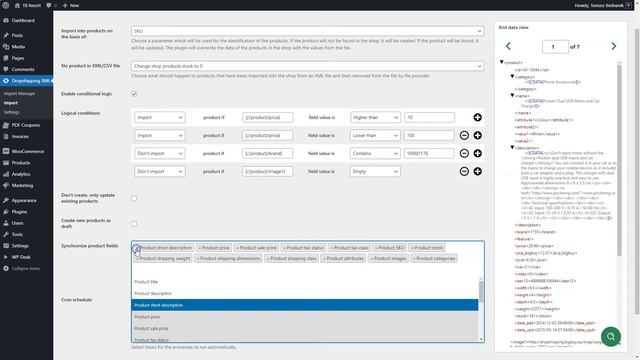Screen dimensions: 640x360
Task: Click New in the admin bar
Action: pyautogui.click(x=71, y=5)
